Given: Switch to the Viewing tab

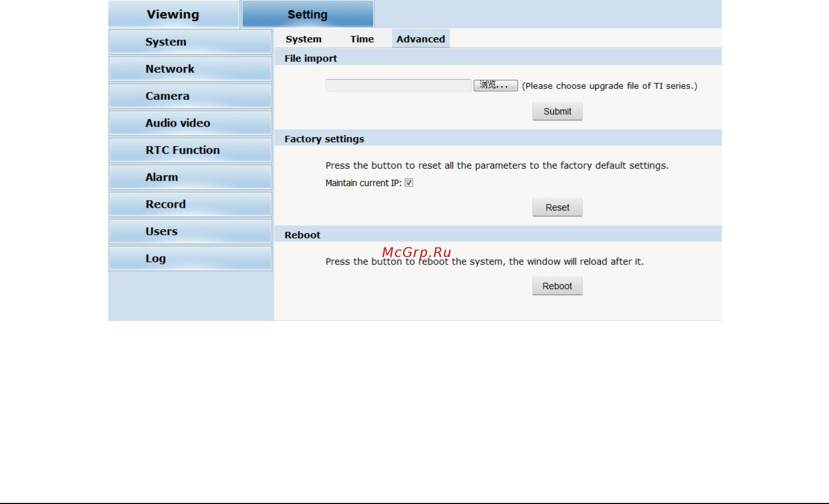Looking at the screenshot, I should [174, 14].
